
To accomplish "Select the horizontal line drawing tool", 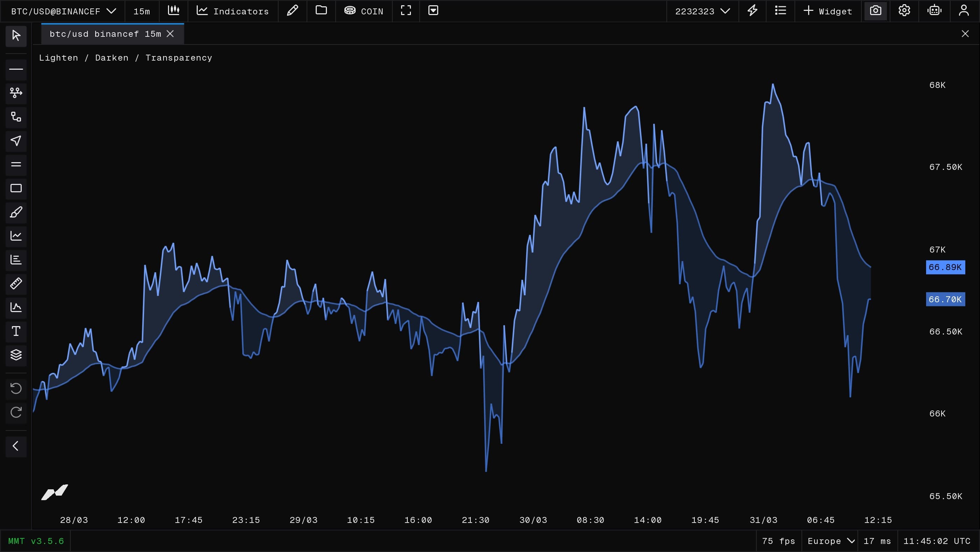I will point(16,69).
